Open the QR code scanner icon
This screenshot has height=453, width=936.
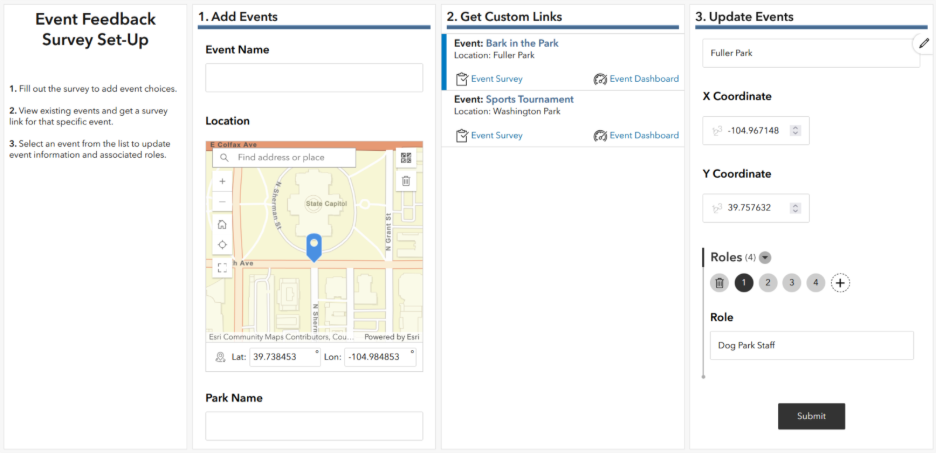[406, 158]
